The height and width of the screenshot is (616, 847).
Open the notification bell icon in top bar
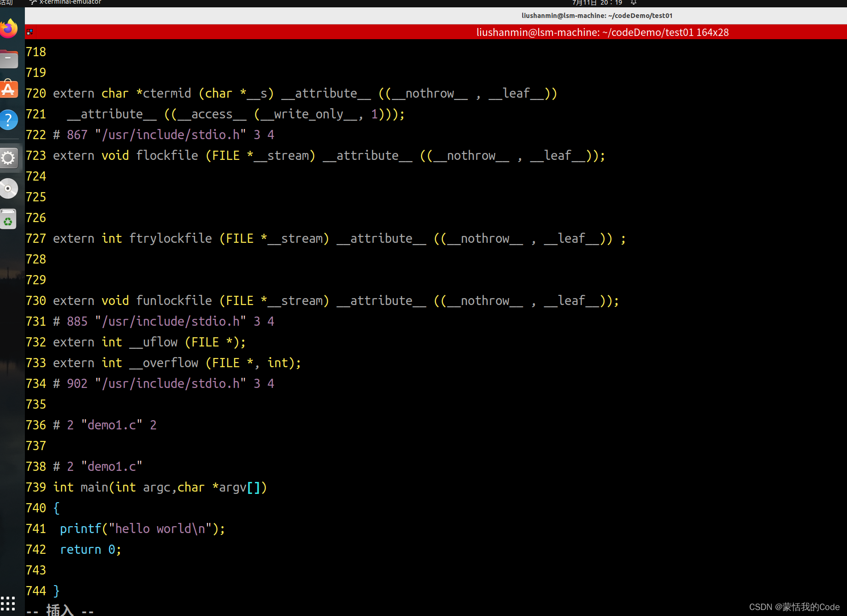(634, 3)
